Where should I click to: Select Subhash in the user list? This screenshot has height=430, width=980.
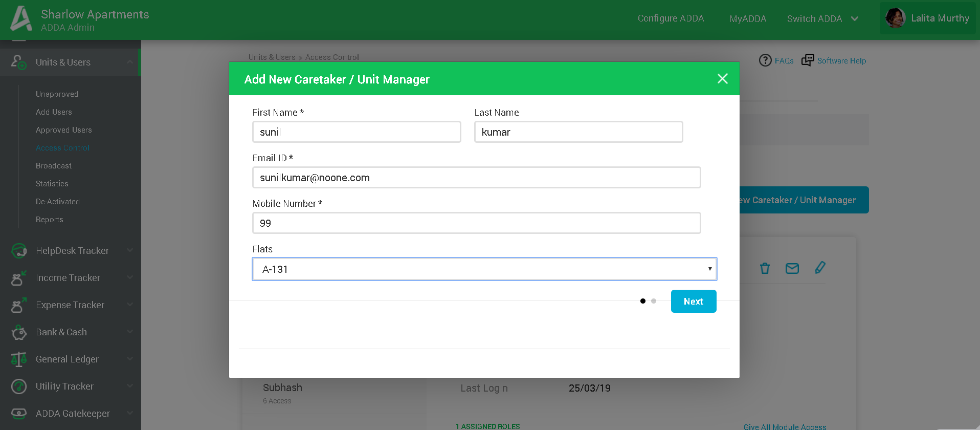(x=282, y=388)
